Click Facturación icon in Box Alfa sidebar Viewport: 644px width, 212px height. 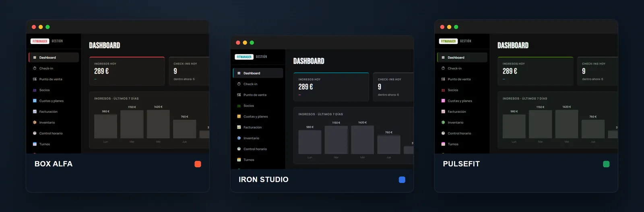35,112
